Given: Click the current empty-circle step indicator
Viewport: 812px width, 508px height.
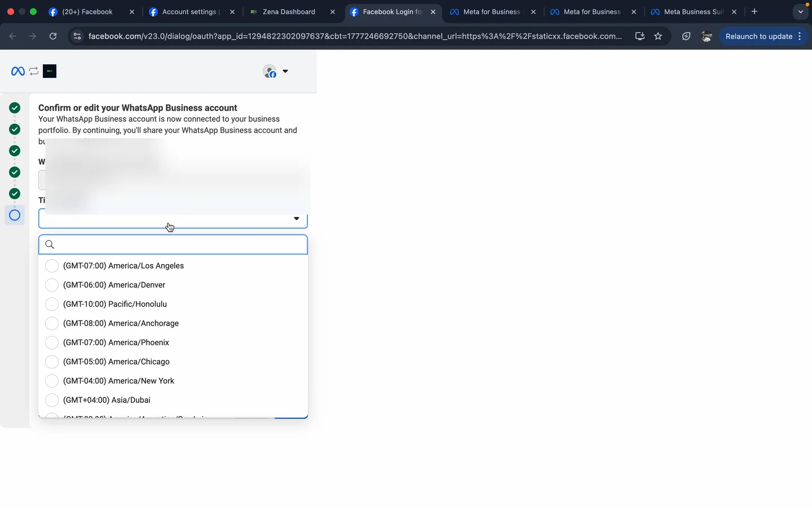Looking at the screenshot, I should [15, 215].
